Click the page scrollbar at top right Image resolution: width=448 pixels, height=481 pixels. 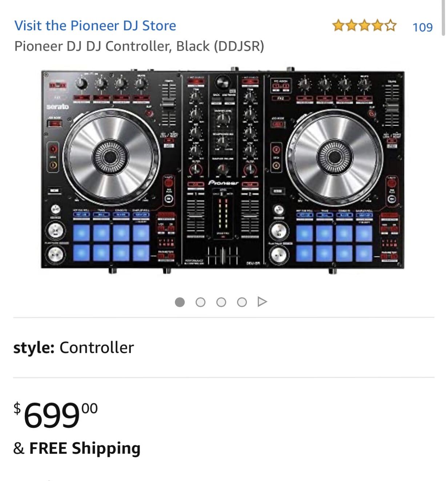tap(443, 18)
